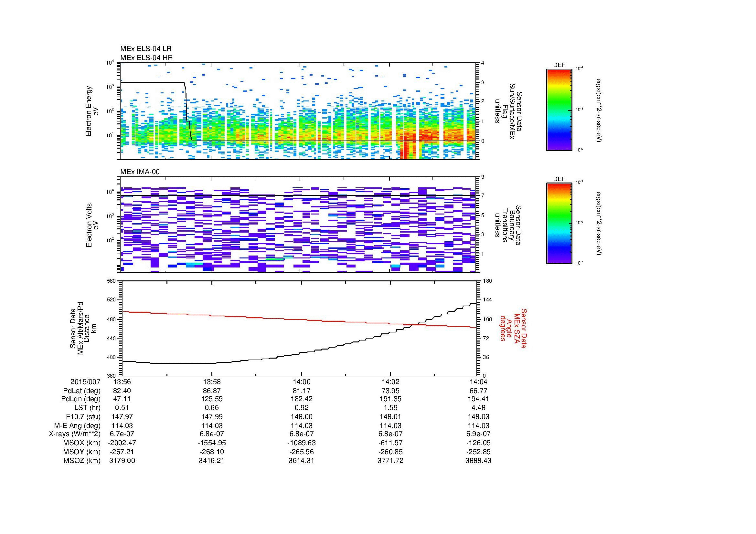Click the time tick label '14:00'

tap(301, 382)
